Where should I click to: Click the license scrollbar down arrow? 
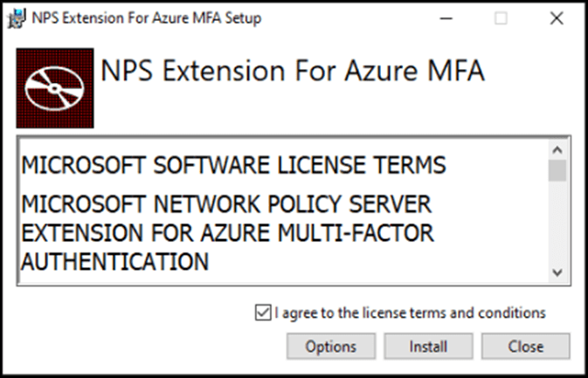(557, 272)
